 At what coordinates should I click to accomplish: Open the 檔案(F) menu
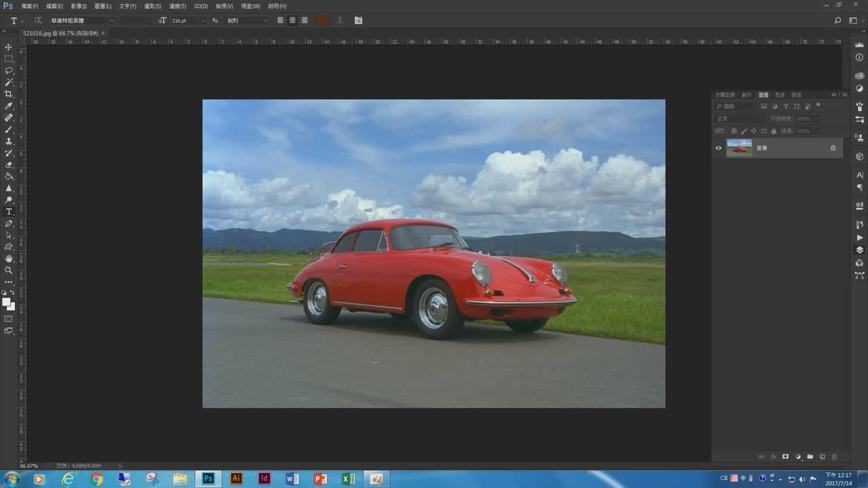pyautogui.click(x=30, y=6)
